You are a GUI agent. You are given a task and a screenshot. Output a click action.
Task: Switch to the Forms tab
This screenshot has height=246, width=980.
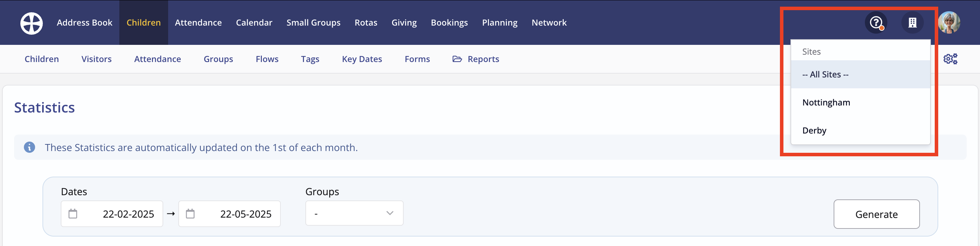417,59
